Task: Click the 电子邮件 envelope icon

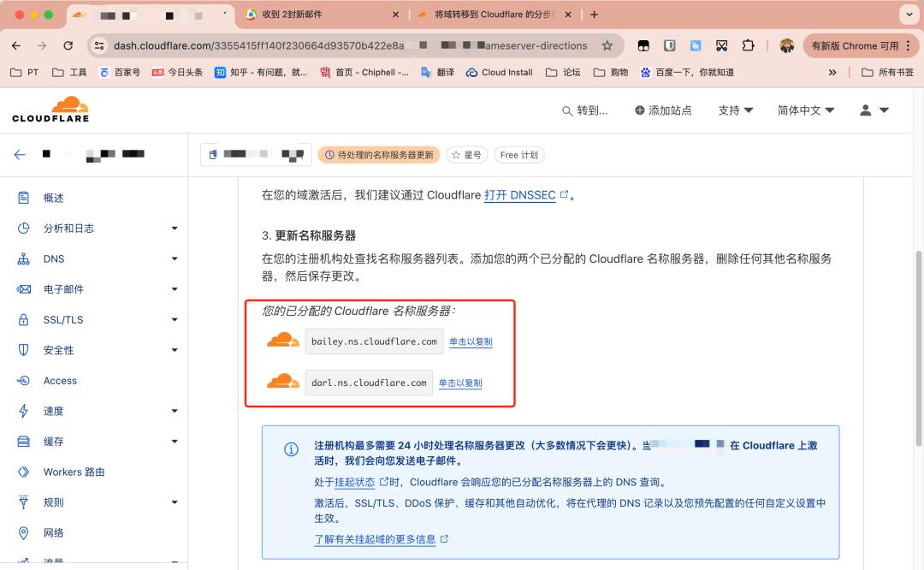Action: coord(24,288)
